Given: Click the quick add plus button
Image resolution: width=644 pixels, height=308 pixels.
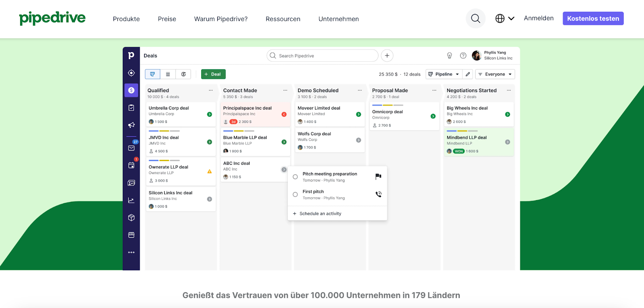Looking at the screenshot, I should point(387,56).
